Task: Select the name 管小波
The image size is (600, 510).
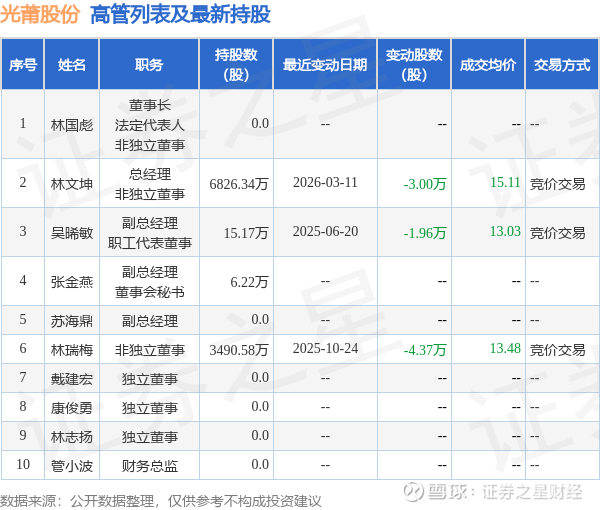Action: coord(72,466)
